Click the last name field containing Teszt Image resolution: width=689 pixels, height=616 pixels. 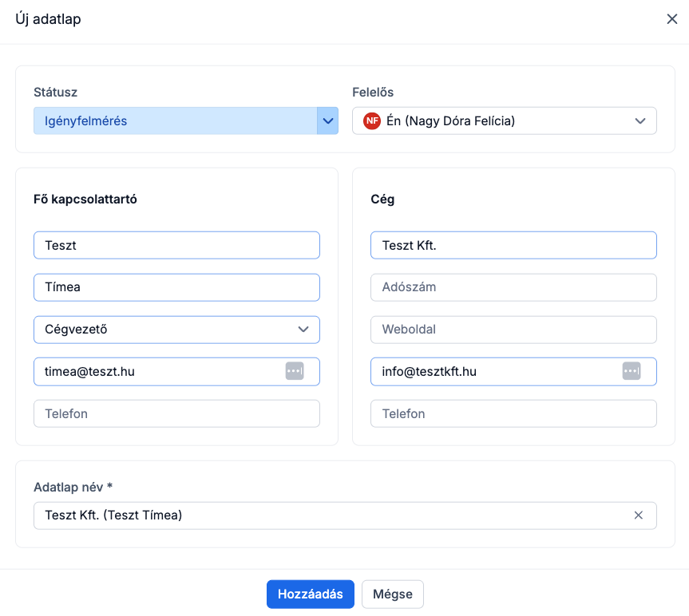(176, 246)
